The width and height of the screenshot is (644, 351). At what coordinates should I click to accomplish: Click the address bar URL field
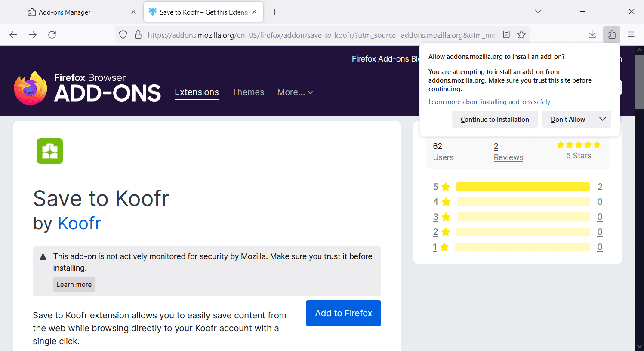pos(323,35)
